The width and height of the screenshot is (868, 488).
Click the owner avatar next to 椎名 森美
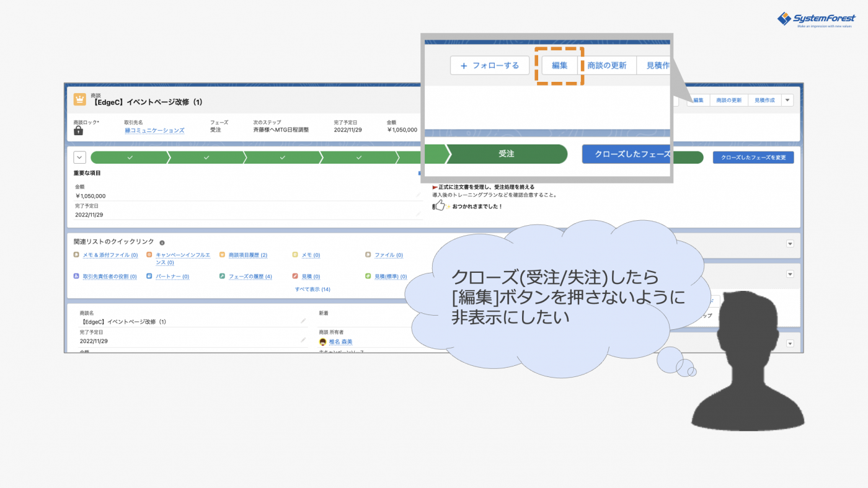tap(322, 342)
